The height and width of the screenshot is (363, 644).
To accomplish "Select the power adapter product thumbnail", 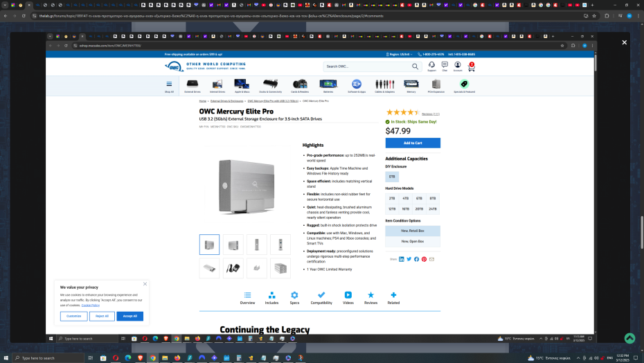I will tap(233, 268).
